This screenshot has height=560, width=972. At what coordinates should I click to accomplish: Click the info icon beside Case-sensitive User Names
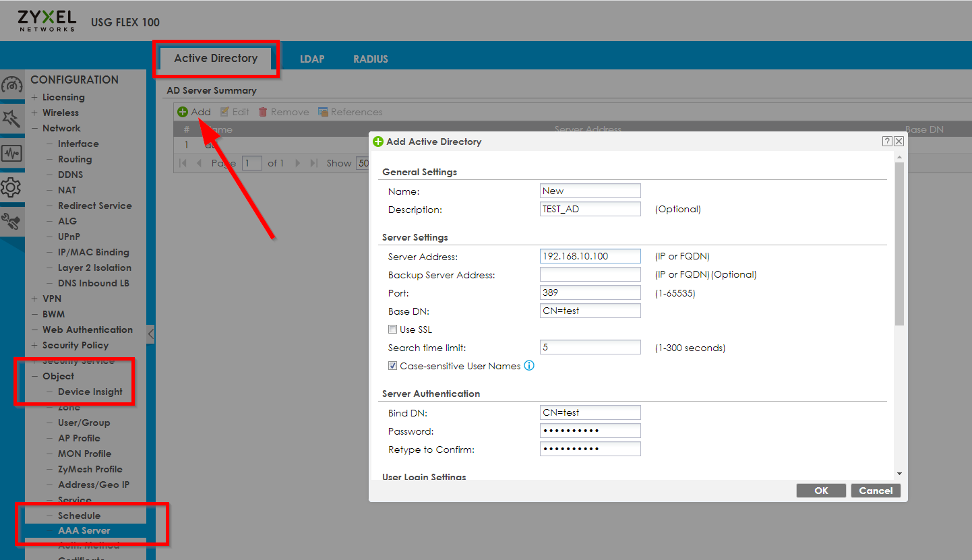tap(529, 366)
